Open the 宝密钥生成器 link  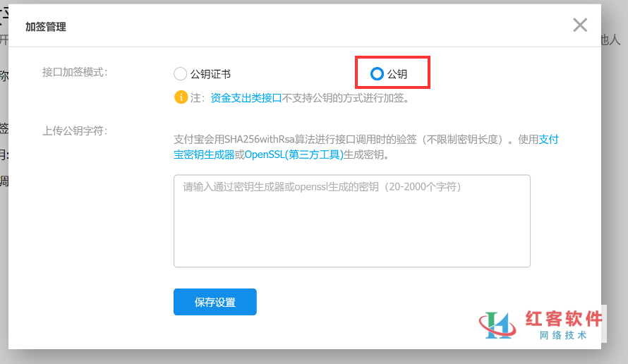204,154
